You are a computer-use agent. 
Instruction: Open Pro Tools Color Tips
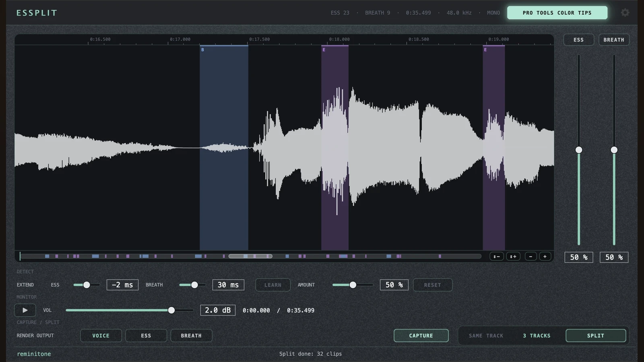click(557, 13)
